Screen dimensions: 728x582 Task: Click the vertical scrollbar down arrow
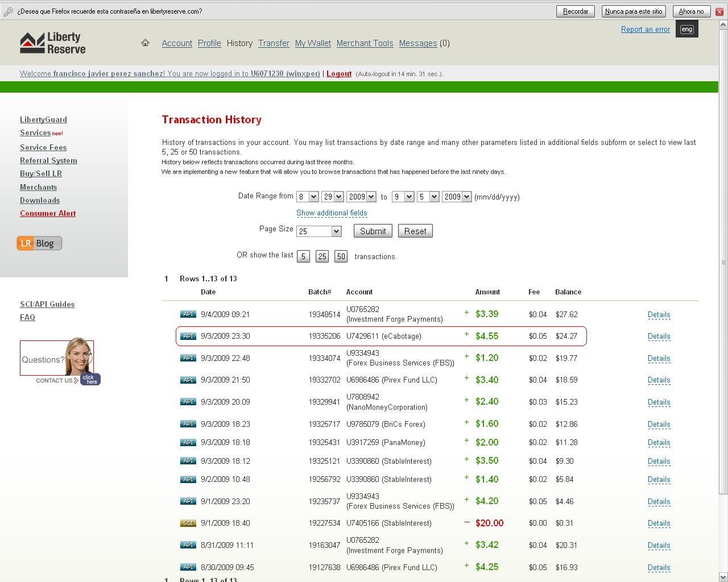(x=723, y=577)
